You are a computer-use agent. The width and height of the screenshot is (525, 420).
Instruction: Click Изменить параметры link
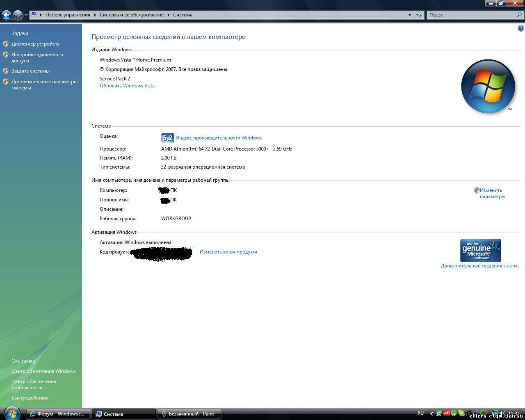point(493,193)
